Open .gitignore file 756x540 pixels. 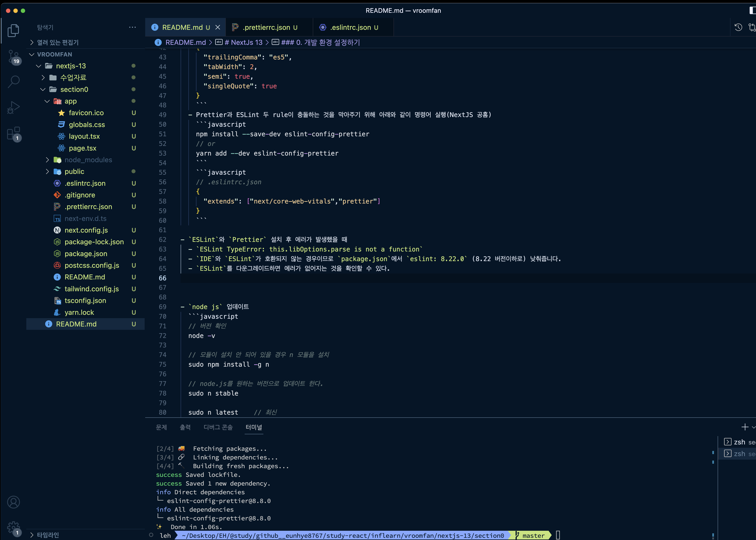tap(80, 195)
